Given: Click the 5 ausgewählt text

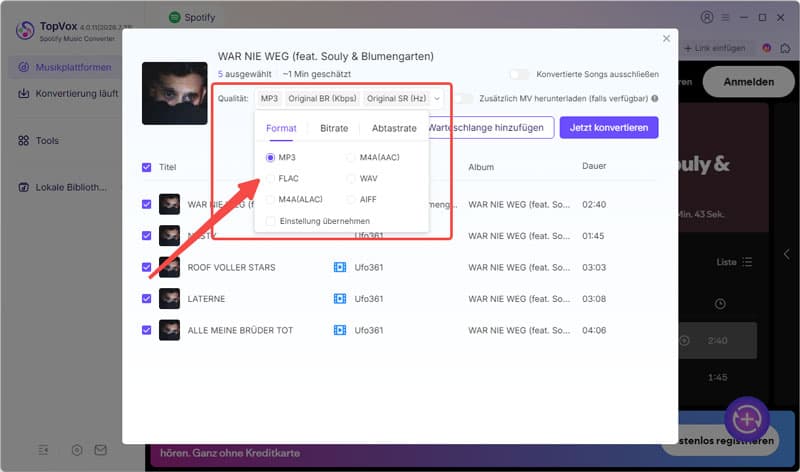Looking at the screenshot, I should point(244,74).
